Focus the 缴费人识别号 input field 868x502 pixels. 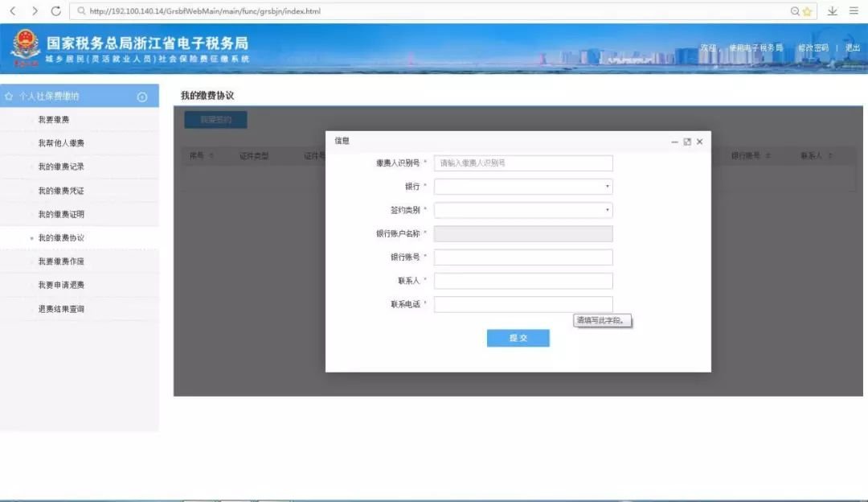coord(523,163)
